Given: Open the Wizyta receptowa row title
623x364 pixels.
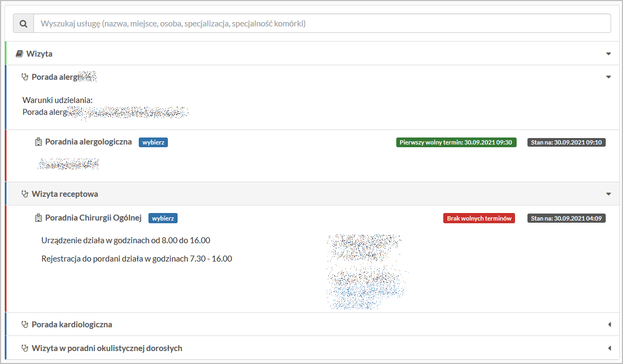Looking at the screenshot, I should coord(65,194).
